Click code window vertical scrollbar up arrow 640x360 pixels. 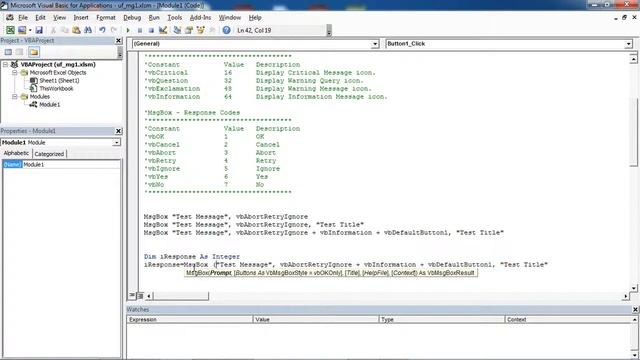tap(633, 59)
